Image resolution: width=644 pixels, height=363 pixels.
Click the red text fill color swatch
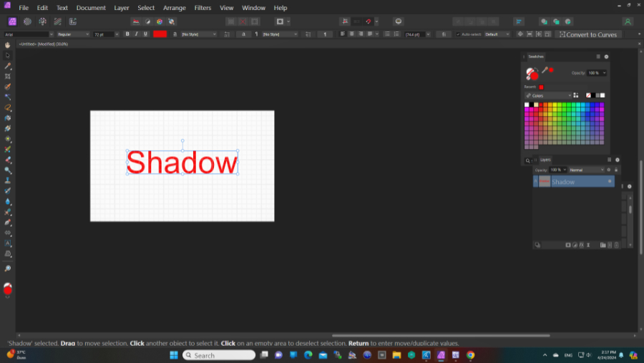click(160, 34)
